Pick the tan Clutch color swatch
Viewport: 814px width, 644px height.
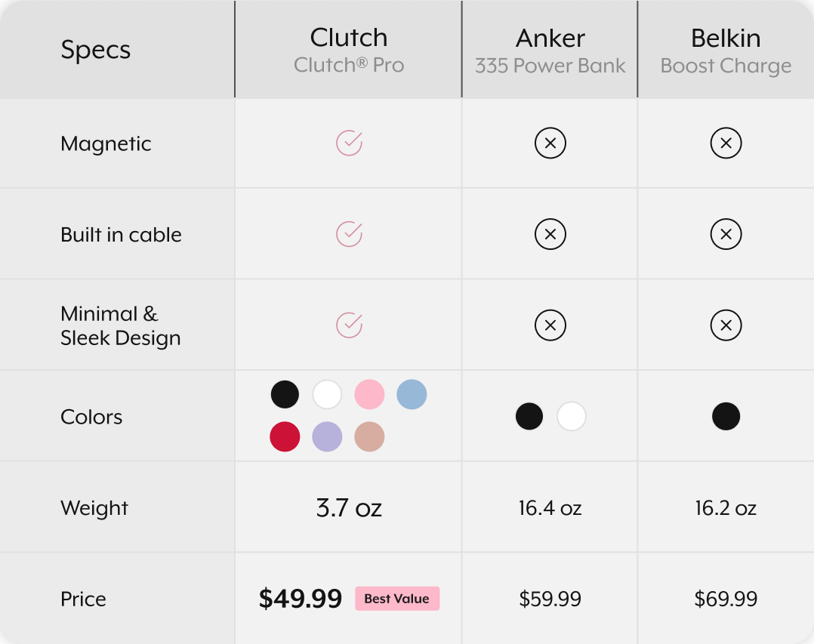(x=369, y=436)
